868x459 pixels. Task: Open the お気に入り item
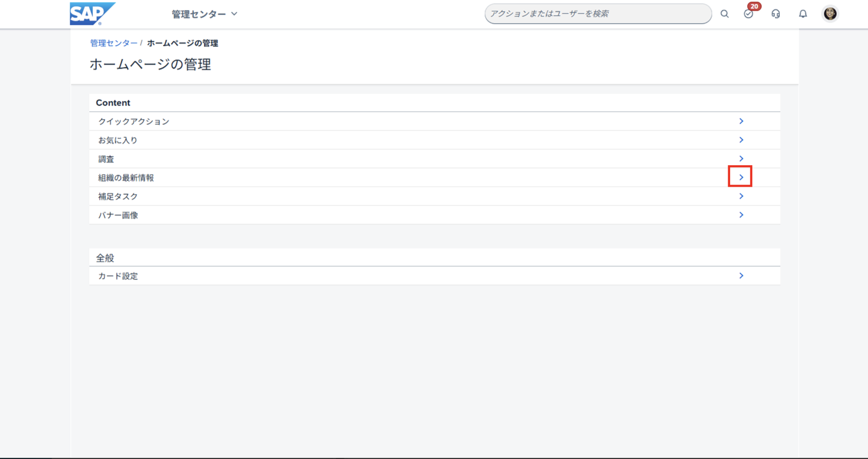[x=118, y=140]
